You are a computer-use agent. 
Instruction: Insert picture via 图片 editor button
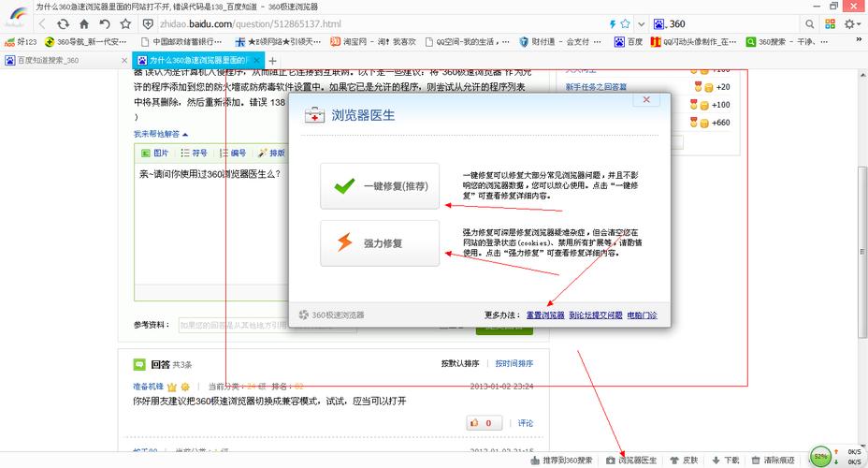click(154, 153)
